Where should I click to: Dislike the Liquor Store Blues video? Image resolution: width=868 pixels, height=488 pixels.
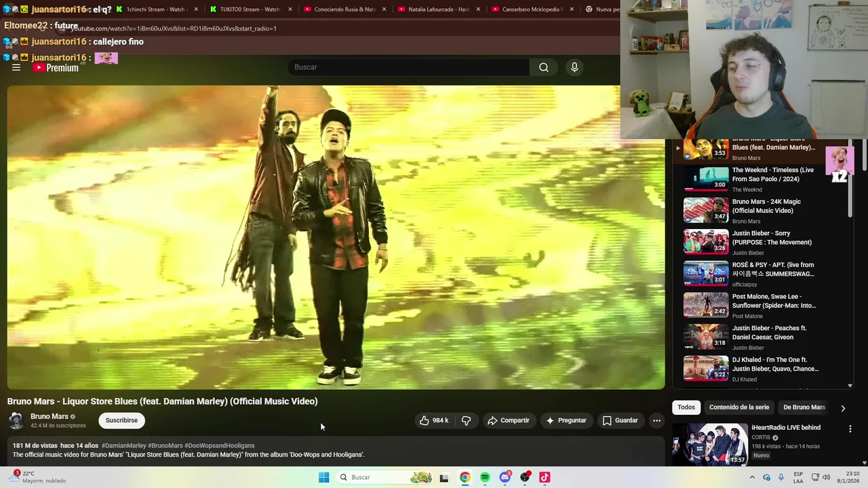[x=466, y=420]
